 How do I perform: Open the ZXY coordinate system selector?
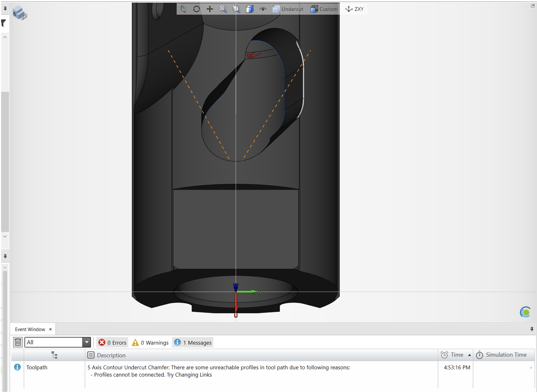(x=355, y=9)
